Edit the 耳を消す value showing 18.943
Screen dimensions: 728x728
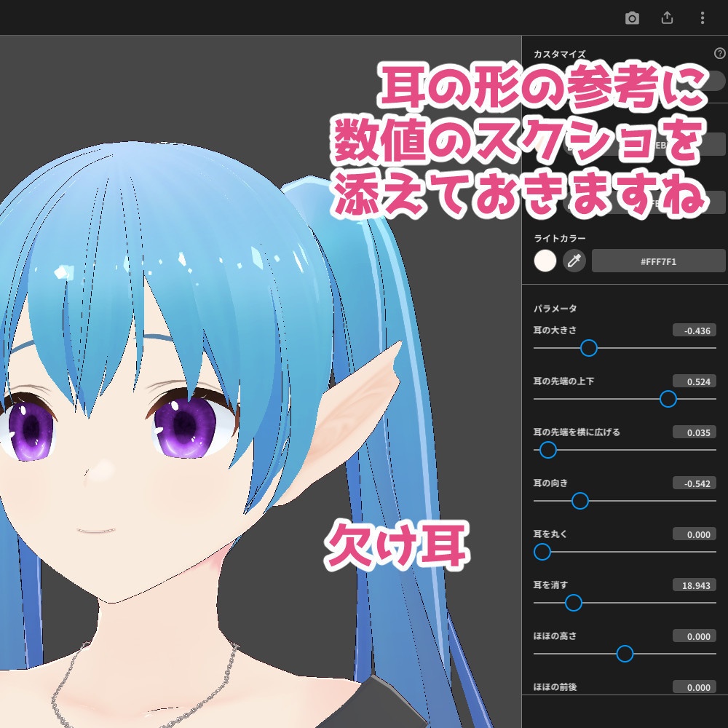695,585
